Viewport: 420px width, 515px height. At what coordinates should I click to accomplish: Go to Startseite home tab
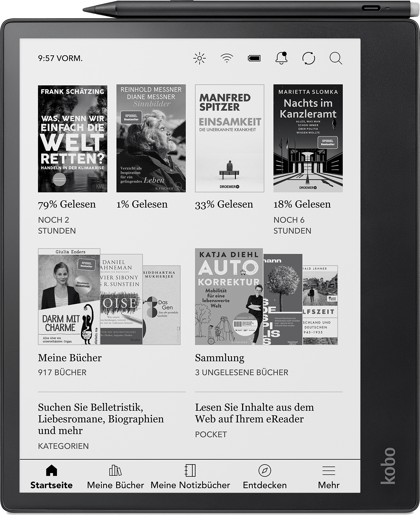tap(51, 476)
